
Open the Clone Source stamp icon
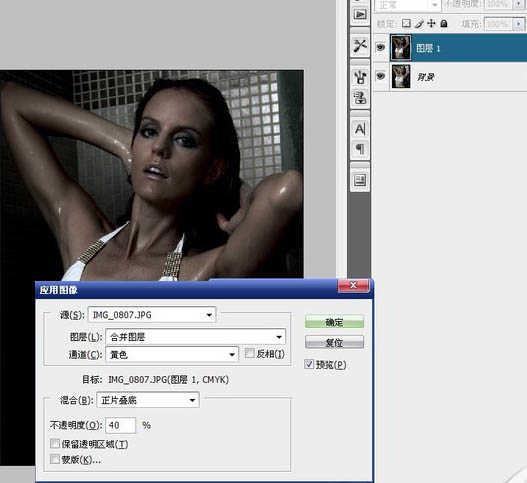click(360, 98)
